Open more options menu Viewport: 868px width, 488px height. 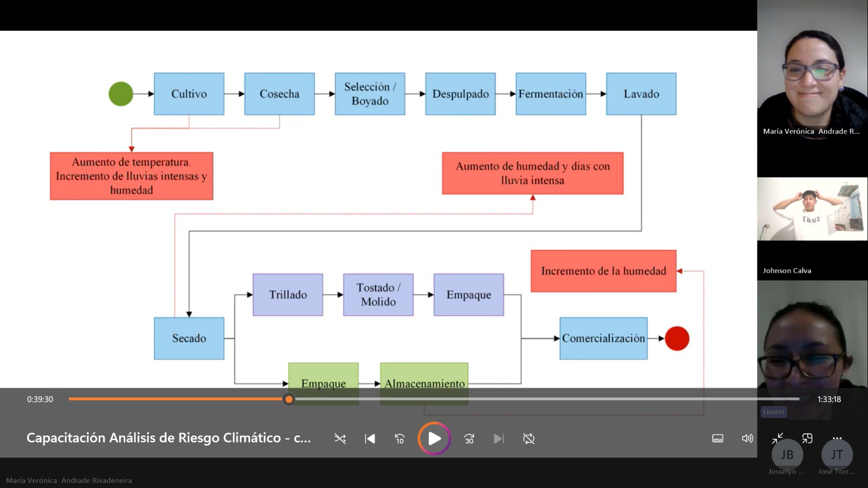[x=837, y=438]
